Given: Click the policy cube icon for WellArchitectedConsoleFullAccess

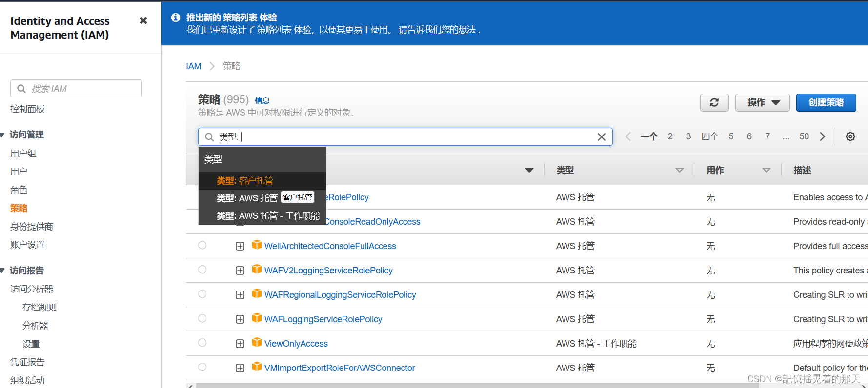Looking at the screenshot, I should (257, 245).
